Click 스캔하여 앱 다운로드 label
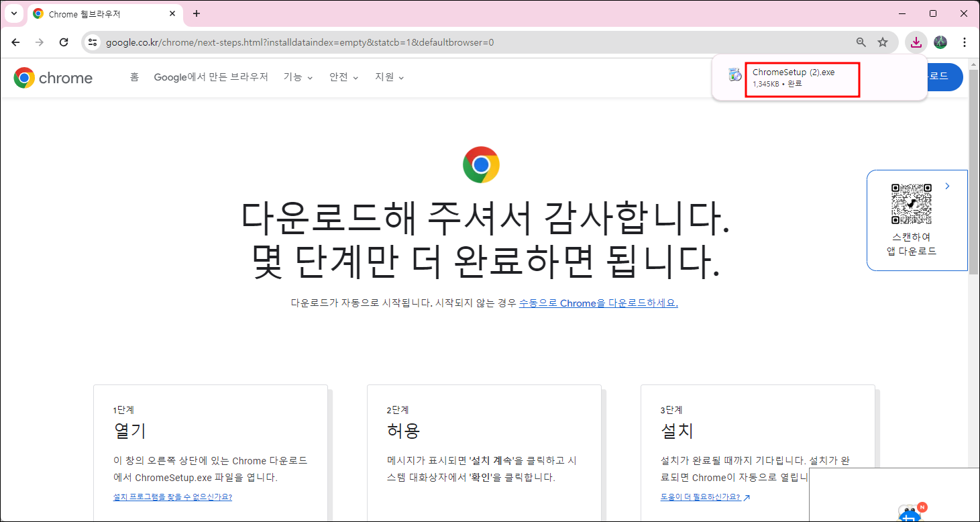980x522 pixels. coord(912,244)
